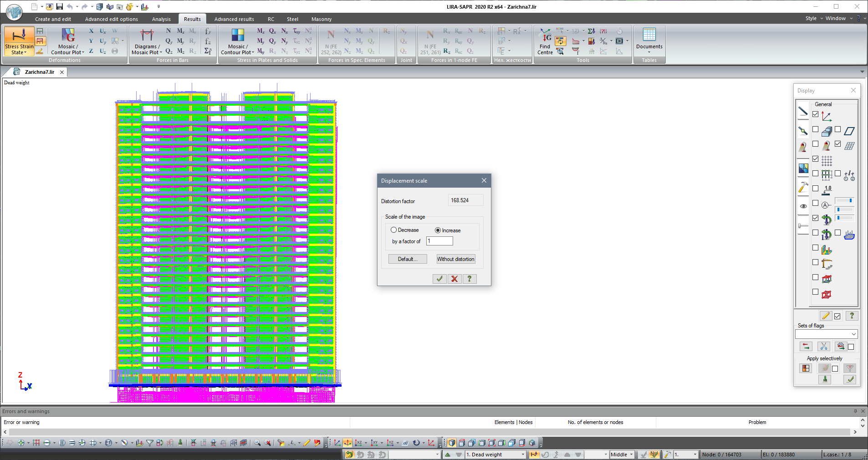This screenshot has height=460, width=868.
Task: Select the Decrease radio button
Action: coord(394,230)
